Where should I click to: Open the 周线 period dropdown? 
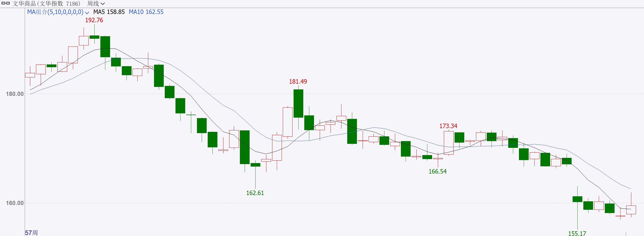tap(96, 4)
